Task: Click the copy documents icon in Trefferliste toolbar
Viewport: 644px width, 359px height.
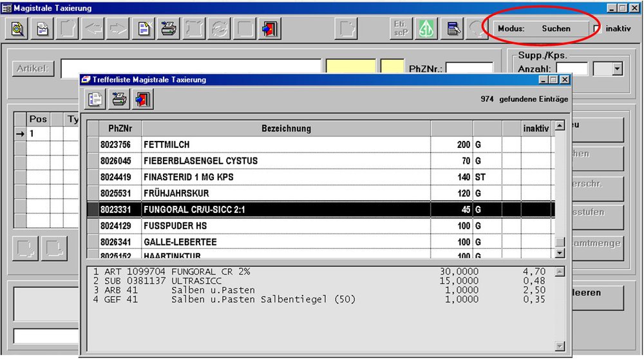Action: (x=95, y=99)
